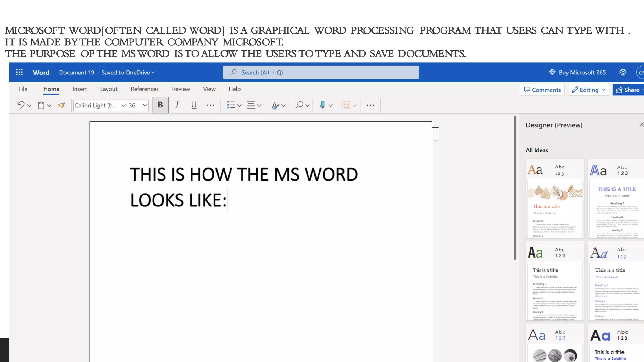Image resolution: width=644 pixels, height=362 pixels.
Task: Open the Help tab
Action: (235, 89)
